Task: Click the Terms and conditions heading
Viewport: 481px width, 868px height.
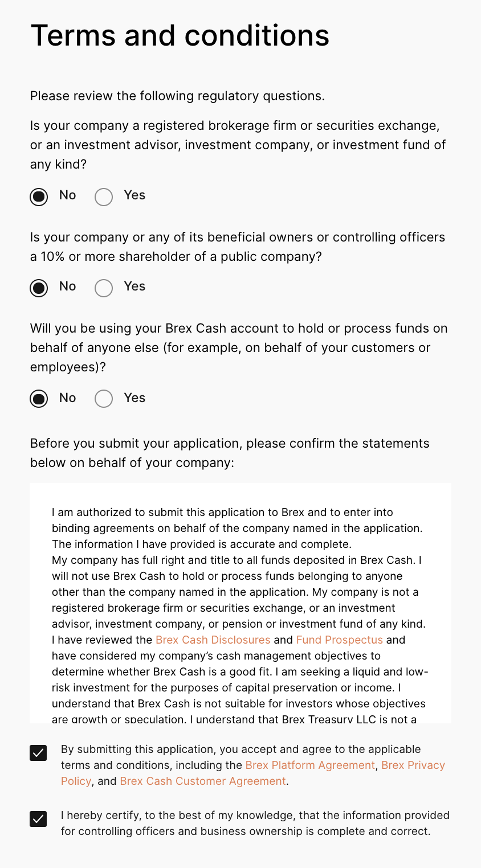Action: pyautogui.click(x=180, y=35)
